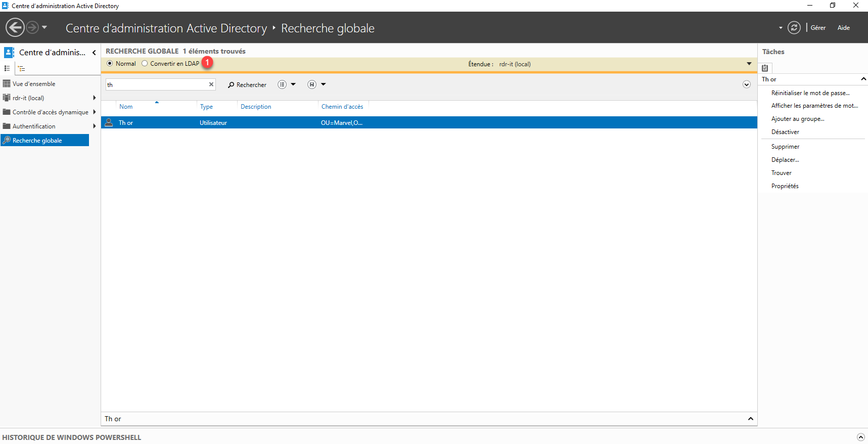This screenshot has height=444, width=868.
Task: Click the Centre d'adminis... pane icon
Action: click(9, 53)
